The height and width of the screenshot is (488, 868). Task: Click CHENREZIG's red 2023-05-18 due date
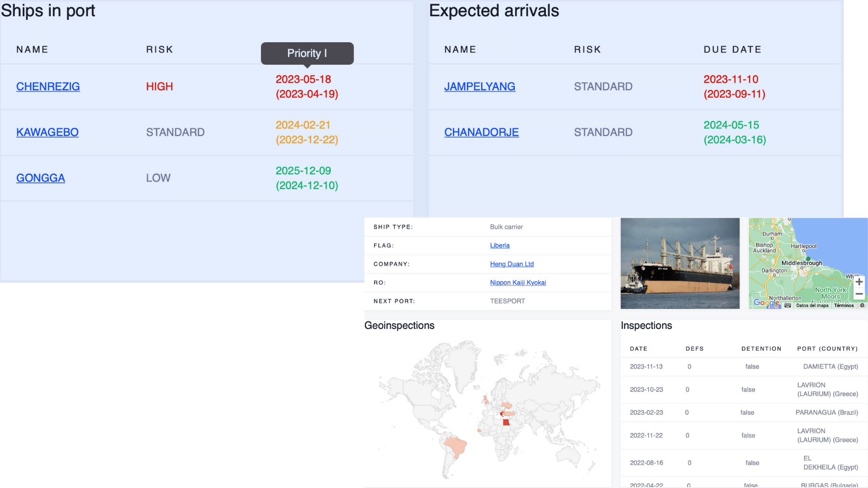pos(303,79)
